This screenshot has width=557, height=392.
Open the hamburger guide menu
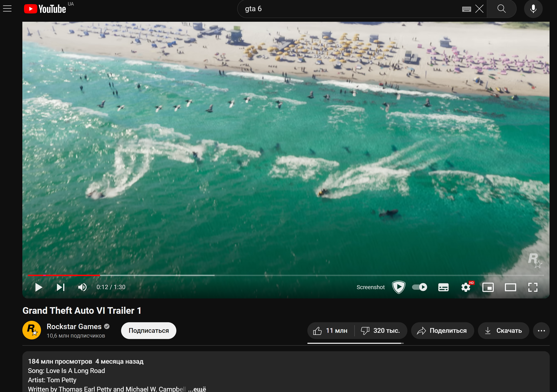pyautogui.click(x=7, y=9)
